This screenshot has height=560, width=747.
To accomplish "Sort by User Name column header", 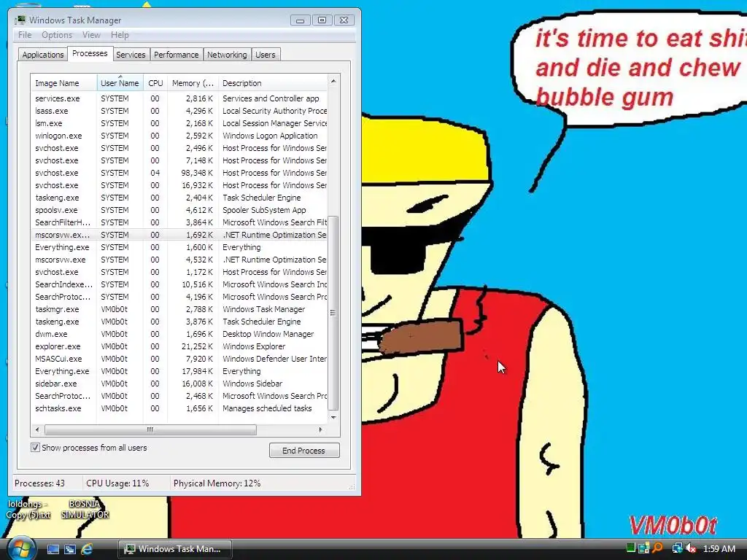I will click(x=120, y=83).
